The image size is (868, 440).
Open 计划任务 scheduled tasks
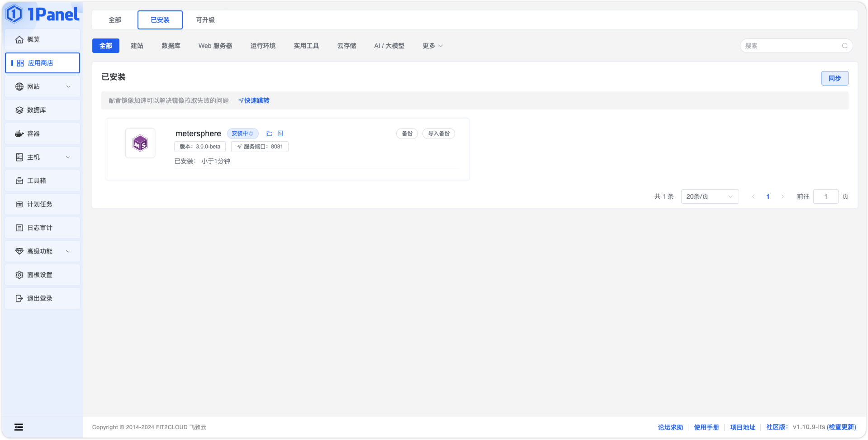click(43, 204)
